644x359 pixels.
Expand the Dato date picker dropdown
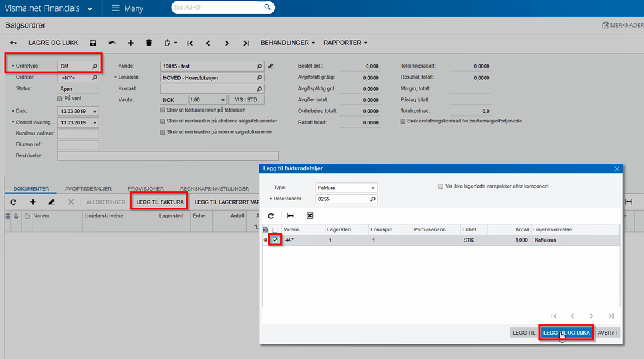click(96, 112)
